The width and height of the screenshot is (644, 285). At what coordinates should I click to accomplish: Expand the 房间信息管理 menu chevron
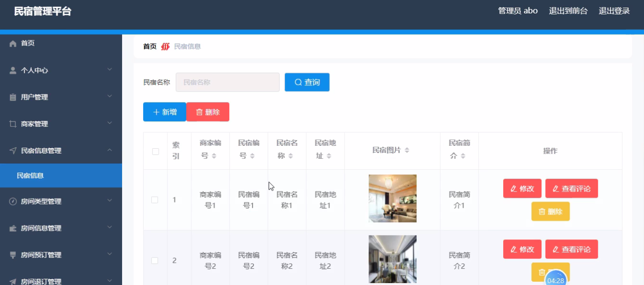click(x=110, y=228)
